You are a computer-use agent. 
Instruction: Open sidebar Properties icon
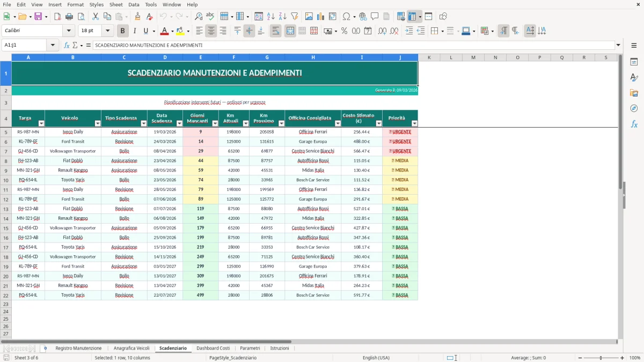tap(634, 62)
